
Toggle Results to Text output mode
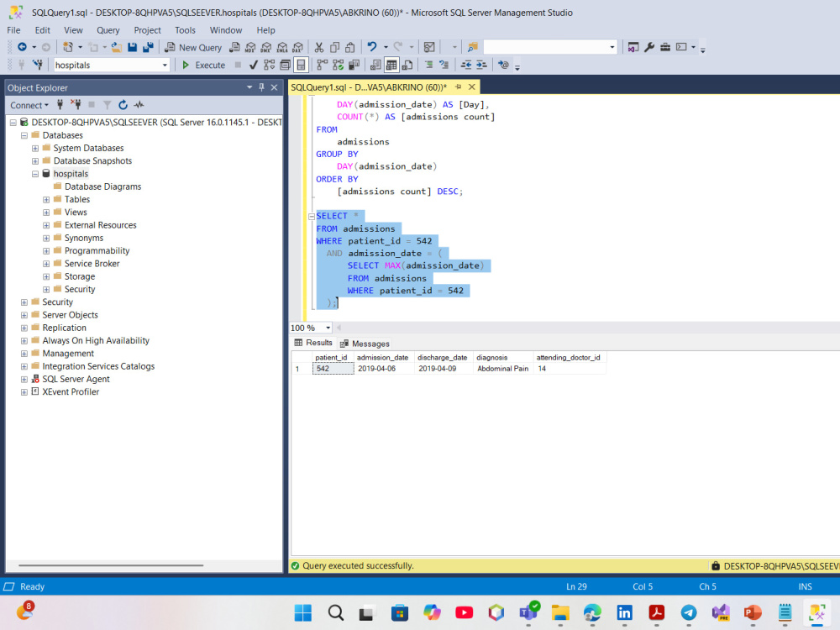coord(374,65)
